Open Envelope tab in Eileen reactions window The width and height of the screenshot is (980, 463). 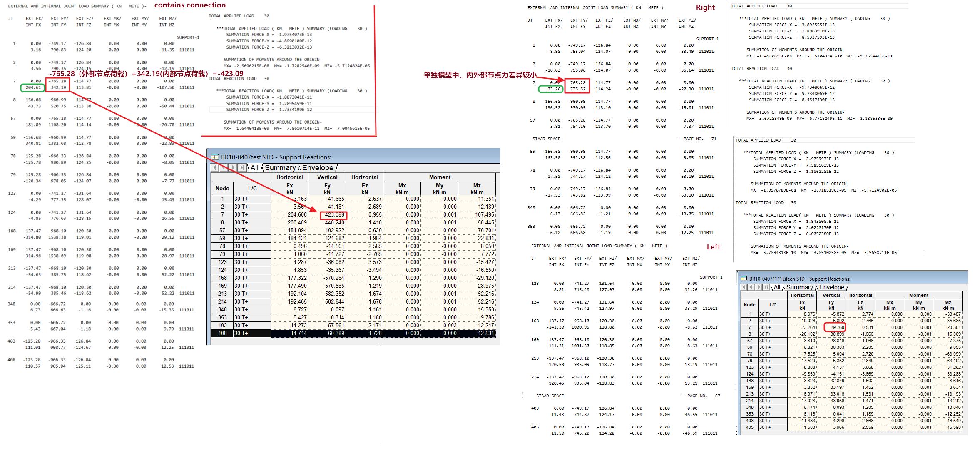pyautogui.click(x=832, y=287)
